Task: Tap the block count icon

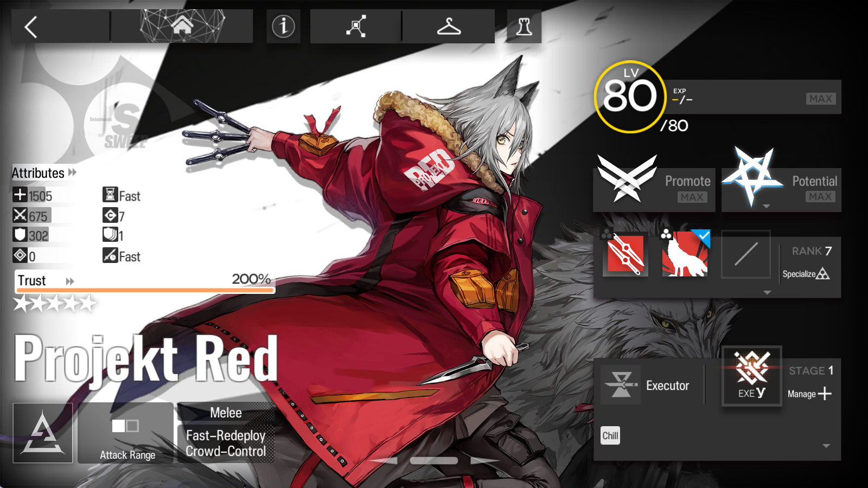Action: click(x=110, y=235)
